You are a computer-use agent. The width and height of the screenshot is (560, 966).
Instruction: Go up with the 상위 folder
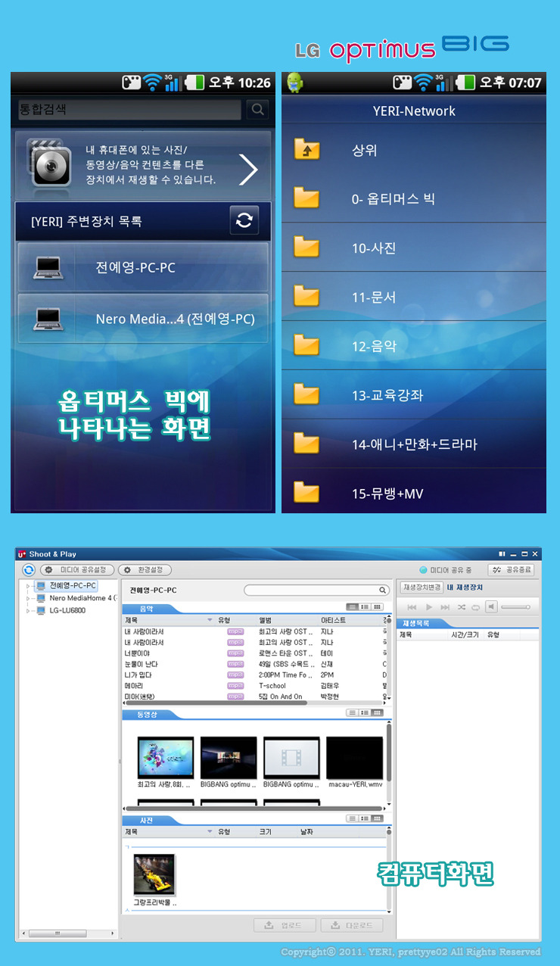coord(414,150)
